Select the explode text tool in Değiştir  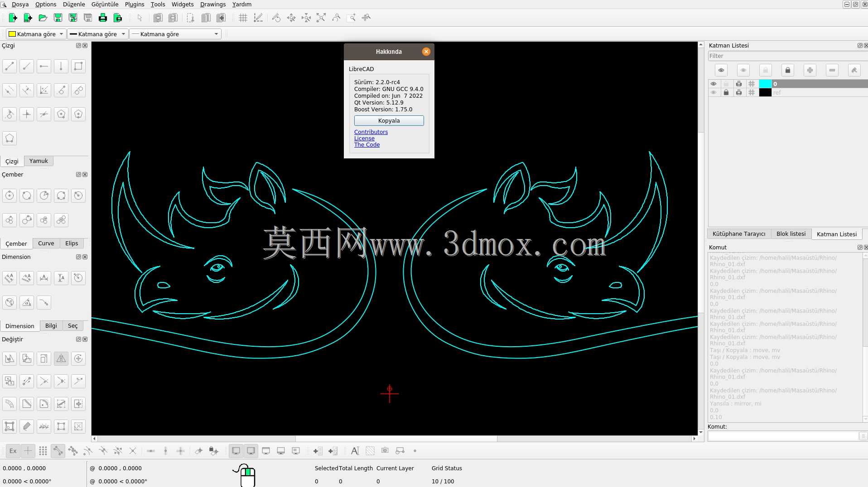(44, 426)
